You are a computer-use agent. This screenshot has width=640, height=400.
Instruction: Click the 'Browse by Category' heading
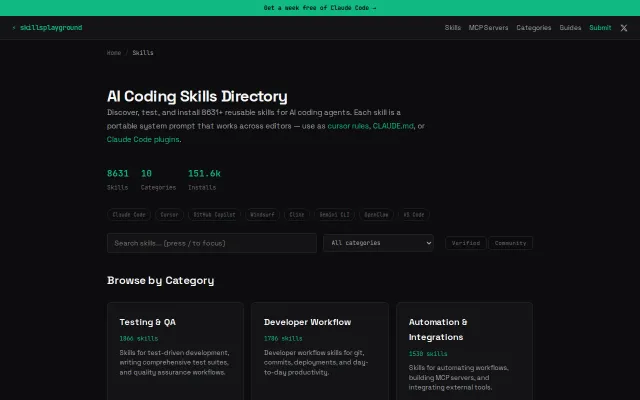(x=160, y=280)
